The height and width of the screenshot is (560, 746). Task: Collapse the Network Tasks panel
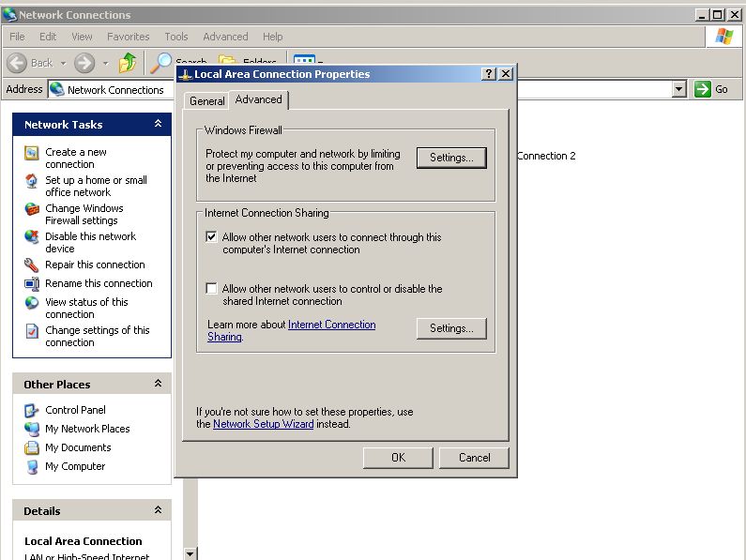coord(158,124)
